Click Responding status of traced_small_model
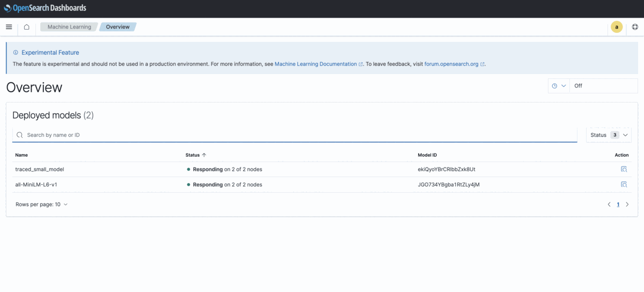The height and width of the screenshot is (292, 644). click(224, 169)
